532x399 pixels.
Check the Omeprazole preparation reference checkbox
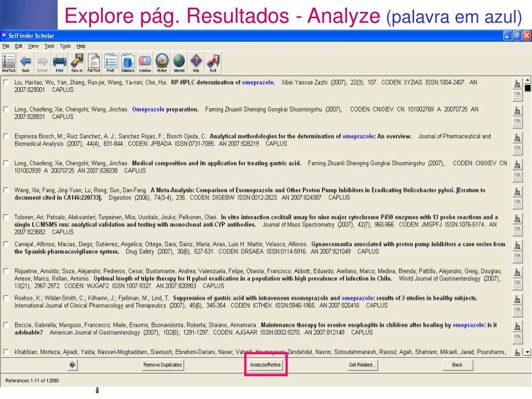pos(6,109)
